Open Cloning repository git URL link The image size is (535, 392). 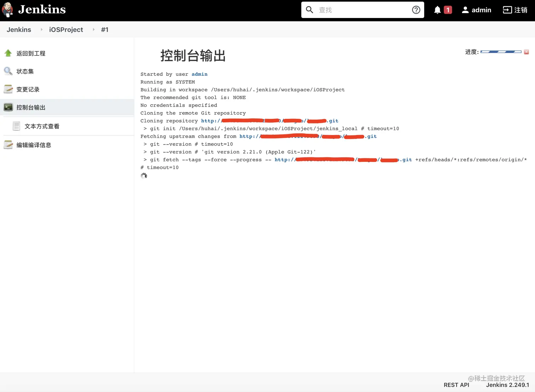(270, 121)
